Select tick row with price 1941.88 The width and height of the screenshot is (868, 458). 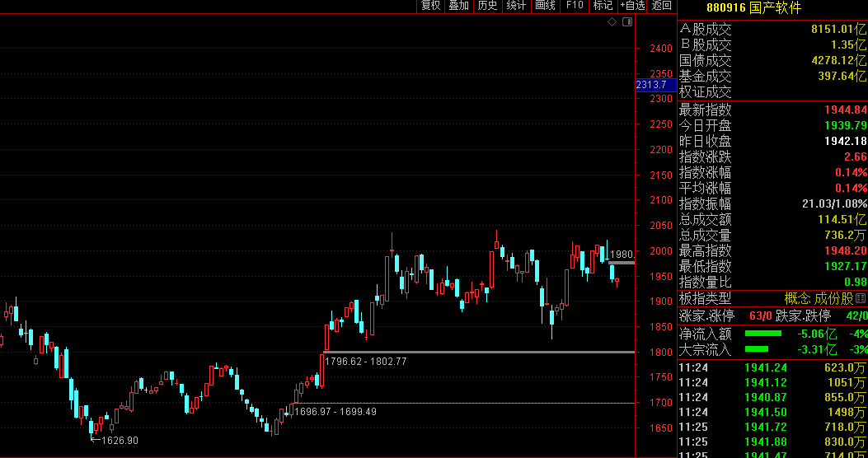pos(772,442)
